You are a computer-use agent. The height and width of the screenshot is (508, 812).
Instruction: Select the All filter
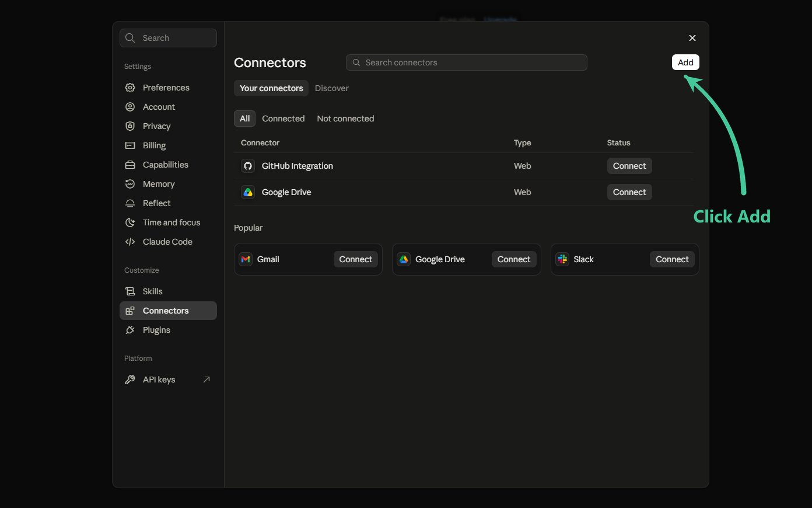(x=245, y=119)
